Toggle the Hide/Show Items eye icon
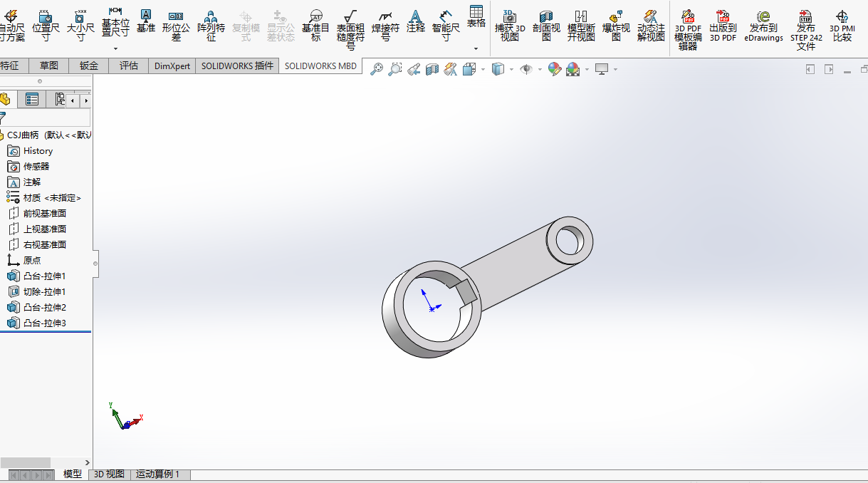868x483 pixels. pos(526,69)
